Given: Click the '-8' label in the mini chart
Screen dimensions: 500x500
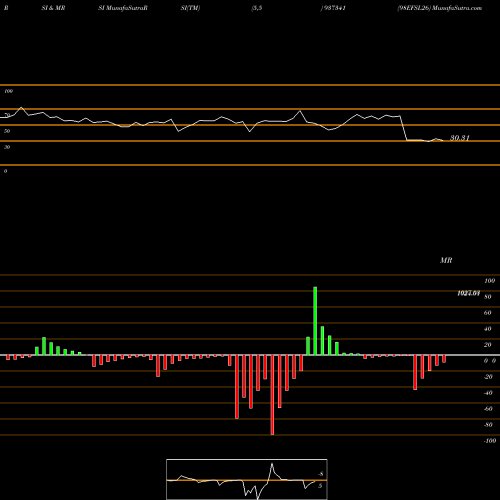Looking at the screenshot, I should pyautogui.click(x=321, y=474).
